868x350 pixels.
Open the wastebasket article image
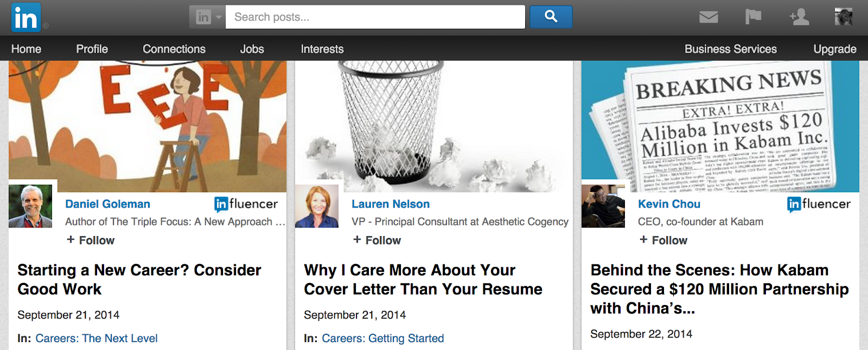[434, 126]
